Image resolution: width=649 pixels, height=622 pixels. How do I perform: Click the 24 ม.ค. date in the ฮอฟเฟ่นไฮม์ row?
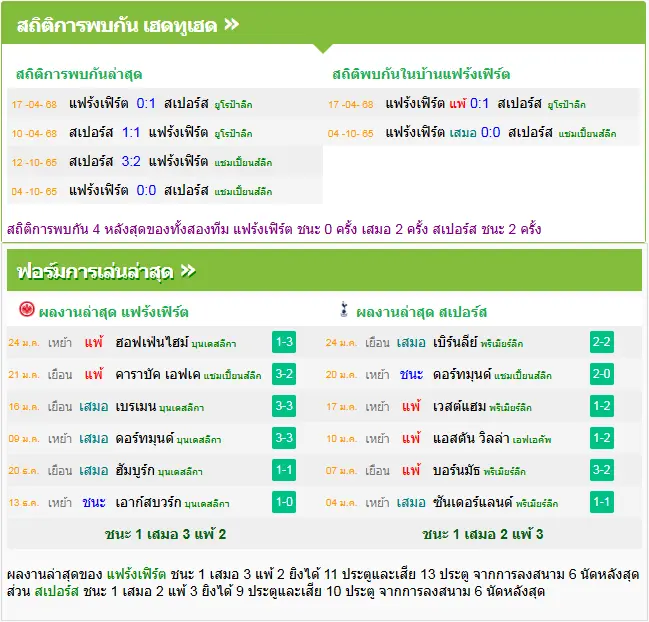(24, 343)
